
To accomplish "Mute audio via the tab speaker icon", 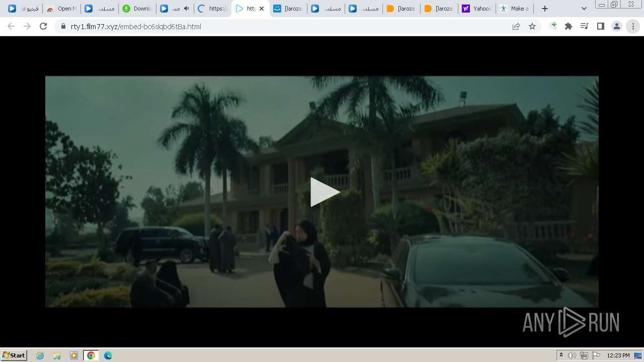I will tap(187, 9).
